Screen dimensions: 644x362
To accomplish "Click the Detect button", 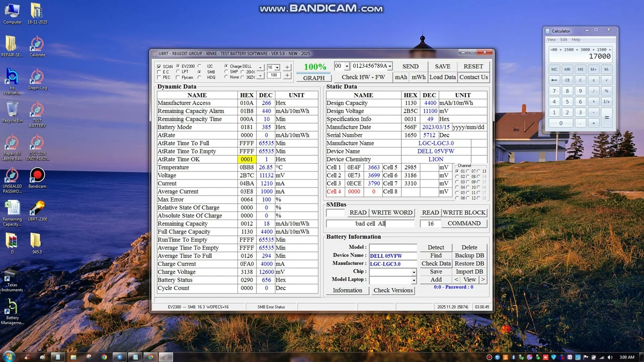I will (436, 247).
